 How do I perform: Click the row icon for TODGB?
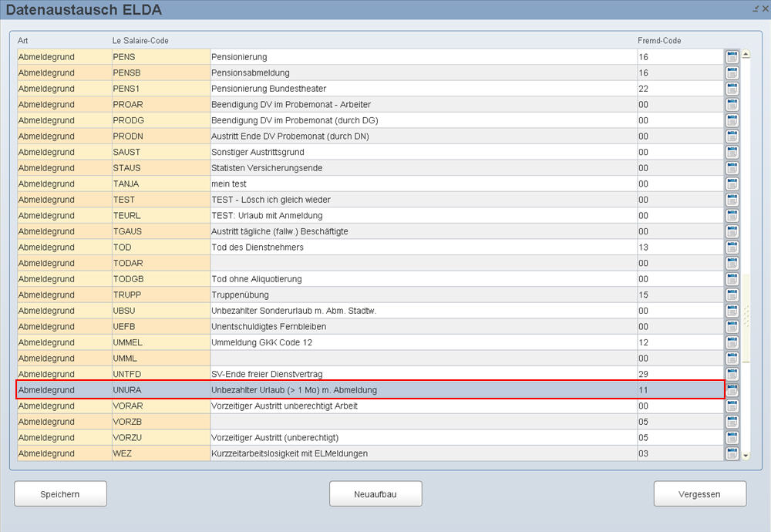point(732,279)
